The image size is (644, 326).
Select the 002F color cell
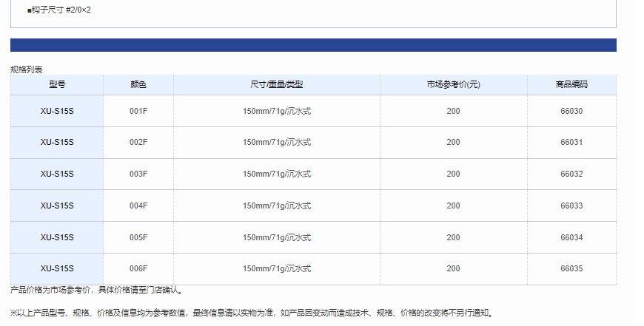click(x=138, y=142)
